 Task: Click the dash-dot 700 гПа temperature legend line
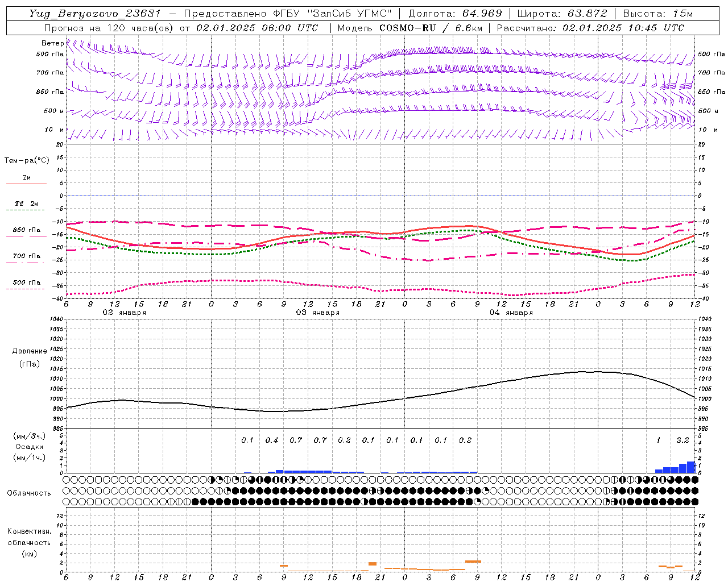pyautogui.click(x=26, y=263)
